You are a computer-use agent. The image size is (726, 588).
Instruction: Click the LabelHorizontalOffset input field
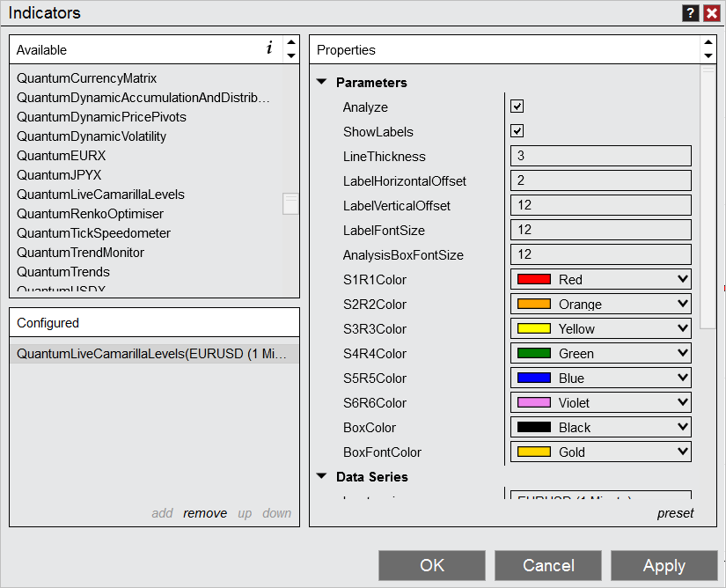click(601, 180)
